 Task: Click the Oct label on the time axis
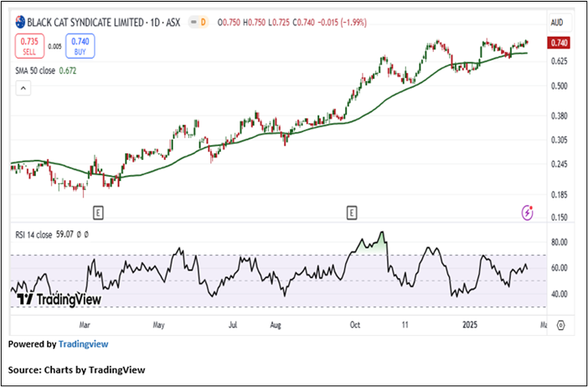(354, 322)
